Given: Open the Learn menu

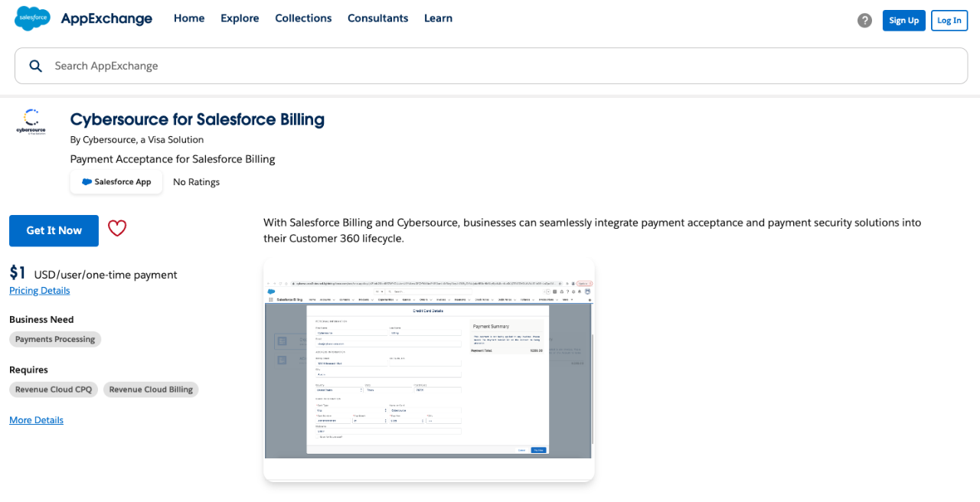Looking at the screenshot, I should [x=438, y=18].
